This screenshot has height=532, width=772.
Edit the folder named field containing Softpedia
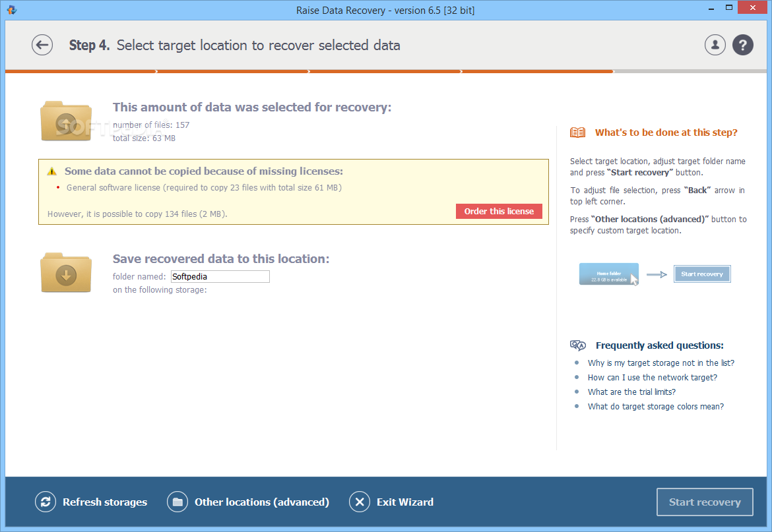point(220,277)
